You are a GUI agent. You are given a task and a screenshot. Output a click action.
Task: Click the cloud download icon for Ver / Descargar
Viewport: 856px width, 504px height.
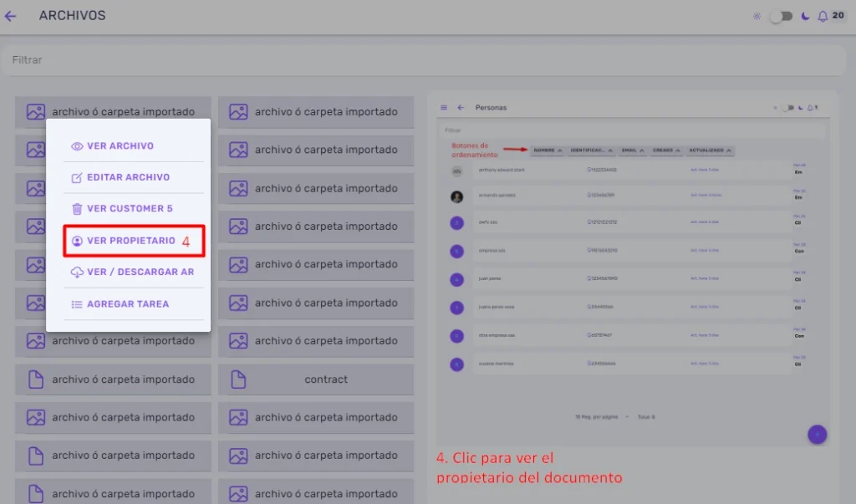point(77,272)
